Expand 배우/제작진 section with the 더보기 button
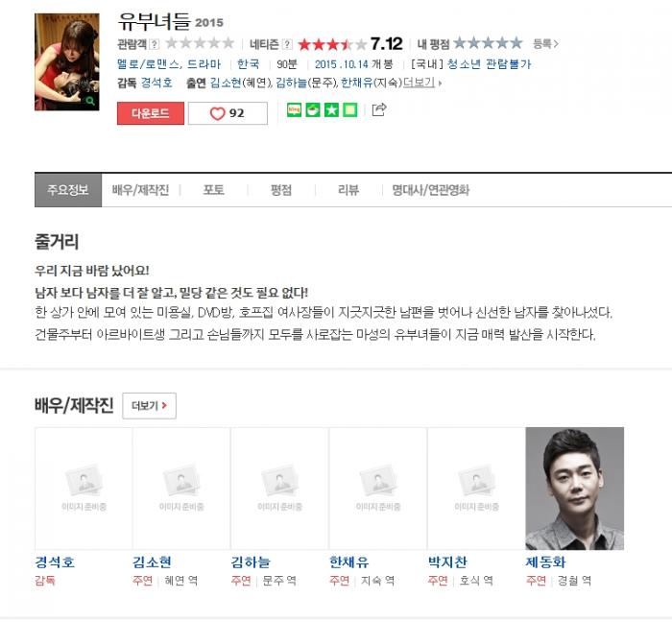Image resolution: width=672 pixels, height=622 pixels. point(149,406)
